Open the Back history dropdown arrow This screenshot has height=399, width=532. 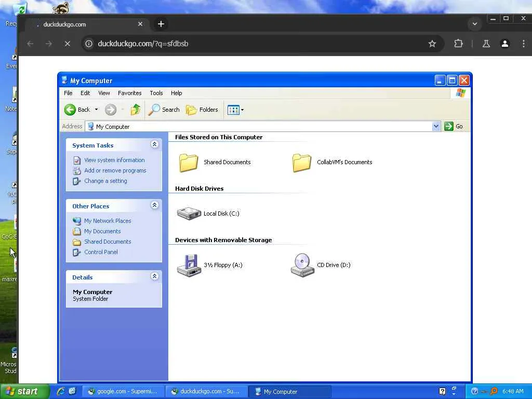point(96,110)
